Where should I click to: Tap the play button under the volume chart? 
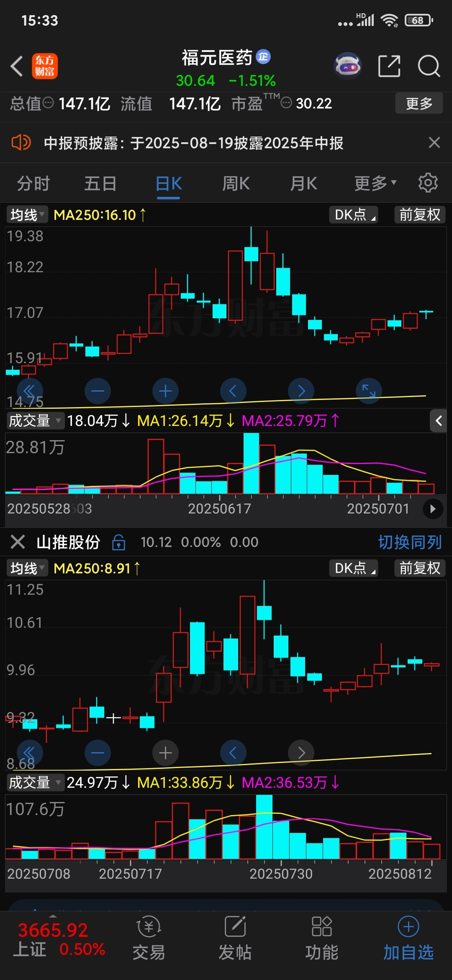433,509
